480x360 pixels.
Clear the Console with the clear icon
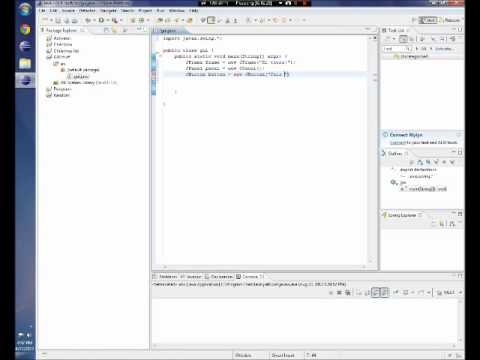(x=359, y=293)
